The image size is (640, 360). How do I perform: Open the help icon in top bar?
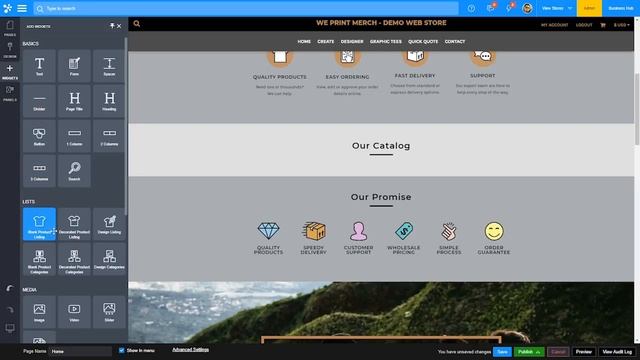pyautogui.click(x=471, y=8)
